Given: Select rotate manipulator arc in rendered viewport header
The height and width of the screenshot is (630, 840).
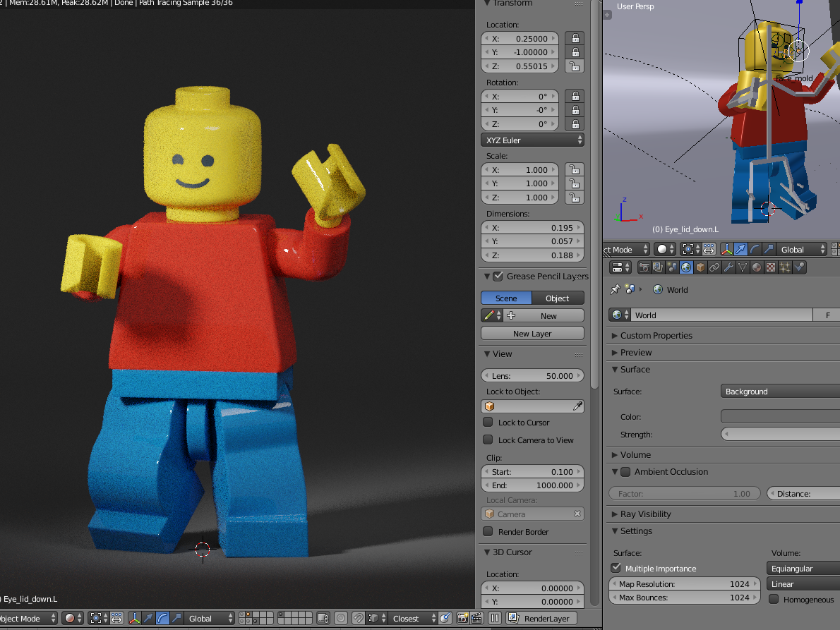Looking at the screenshot, I should [162, 618].
